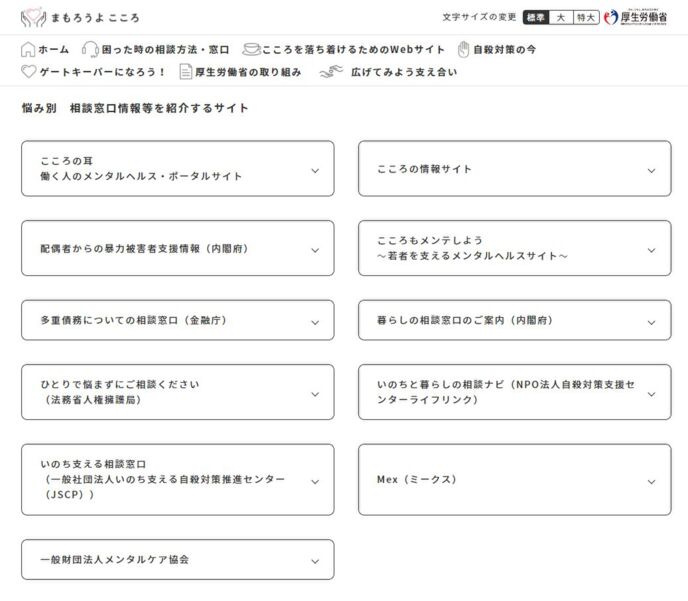Screen dimensions: 688x601
Task: Expand the こころの耳 accordion chevron
Action: [x=315, y=170]
